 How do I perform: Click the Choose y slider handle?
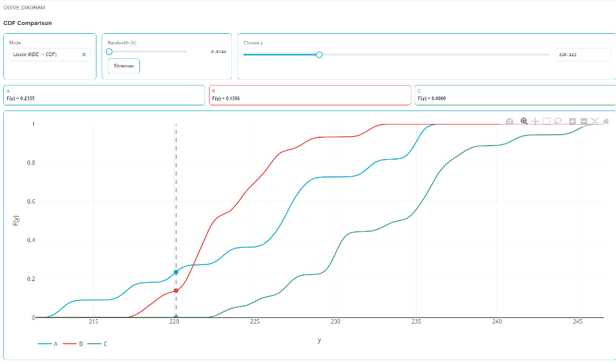[319, 54]
